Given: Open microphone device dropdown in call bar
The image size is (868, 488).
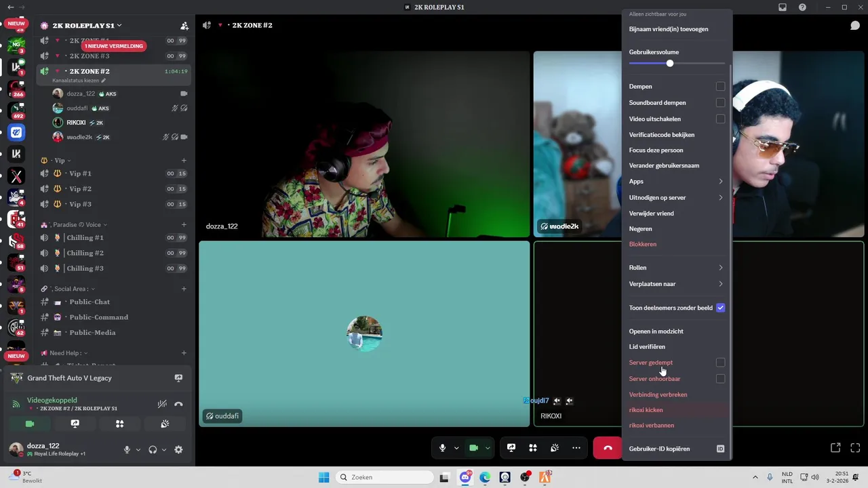Looking at the screenshot, I should tap(456, 448).
